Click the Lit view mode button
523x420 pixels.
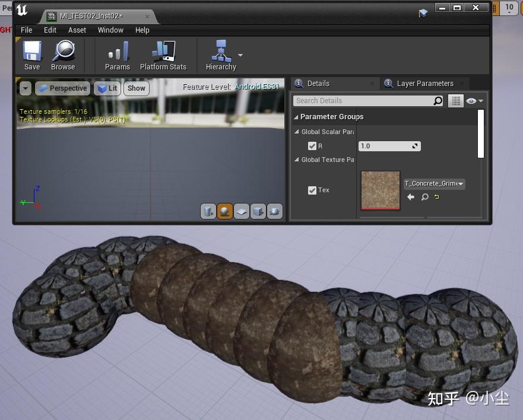[107, 88]
